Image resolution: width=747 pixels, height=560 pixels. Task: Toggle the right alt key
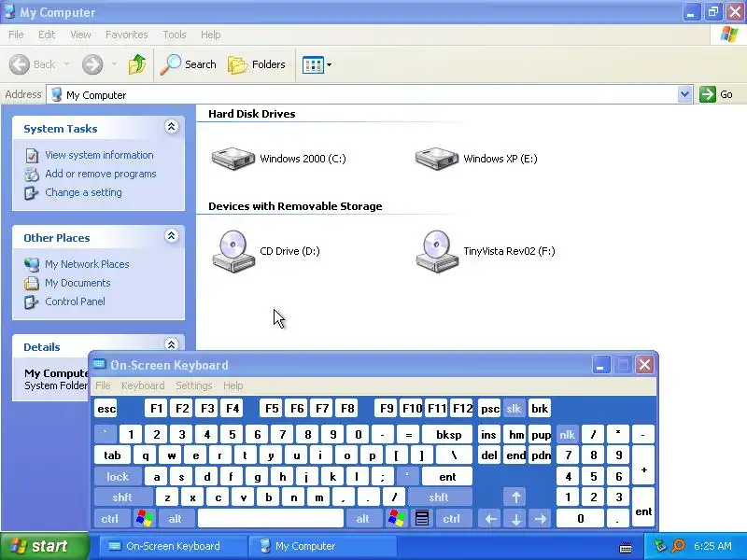coord(363,519)
